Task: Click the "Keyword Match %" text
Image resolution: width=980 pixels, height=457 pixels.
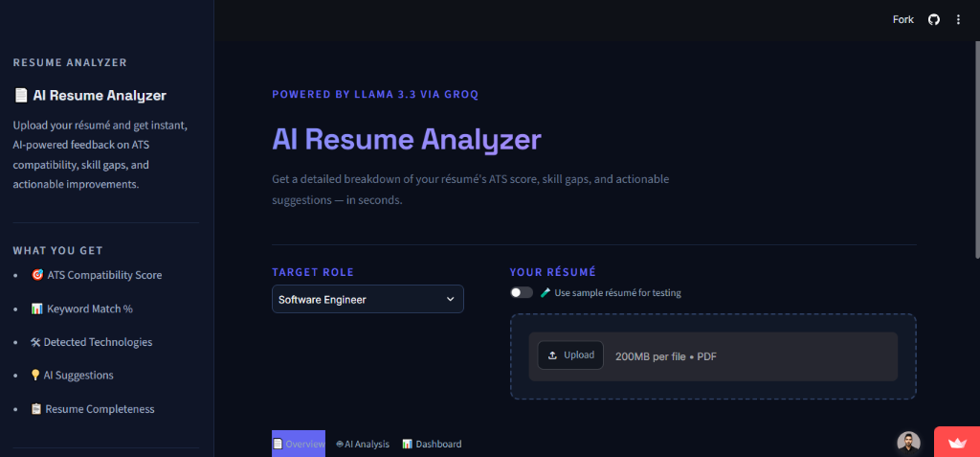Action: point(90,308)
